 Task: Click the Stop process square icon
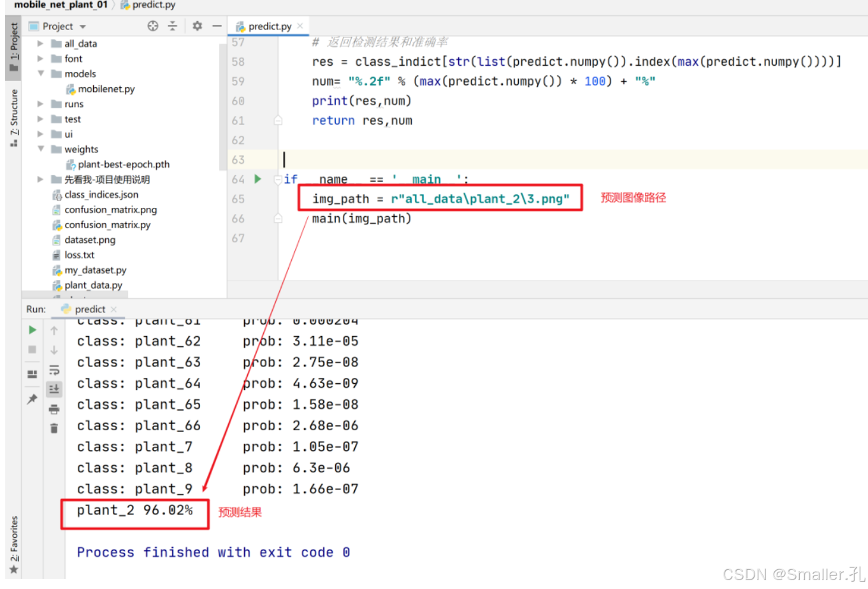[33, 350]
